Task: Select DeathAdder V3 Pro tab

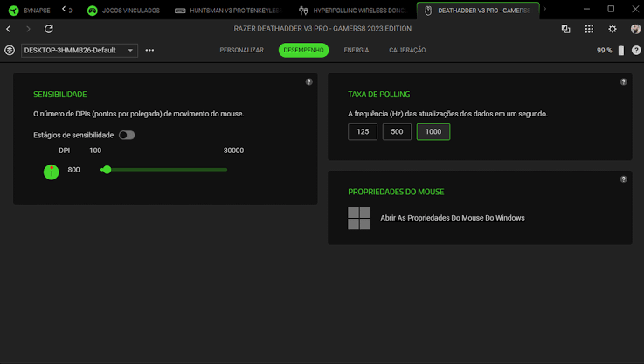Action: click(478, 10)
